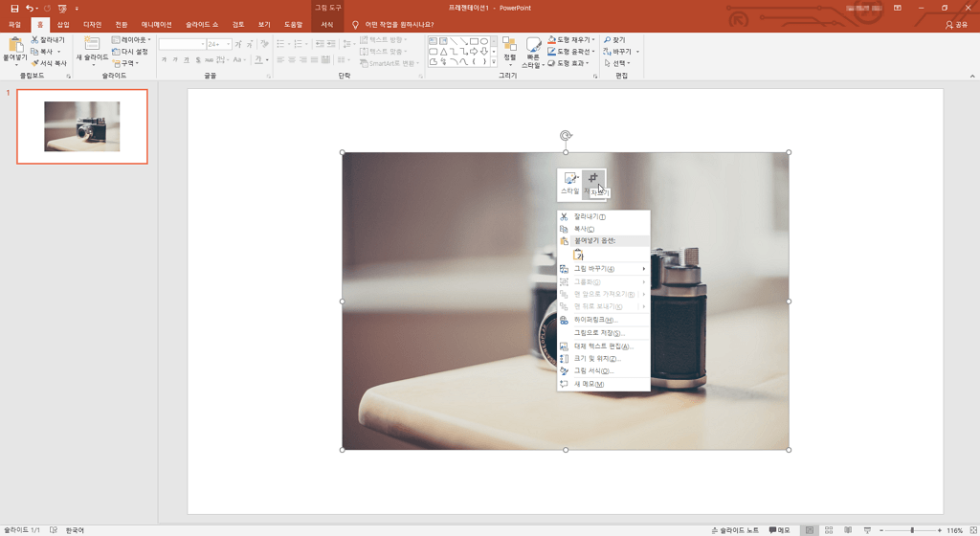Screen dimensions: 980x536
Task: Open the 구역 section dropdown
Action: coord(125,63)
